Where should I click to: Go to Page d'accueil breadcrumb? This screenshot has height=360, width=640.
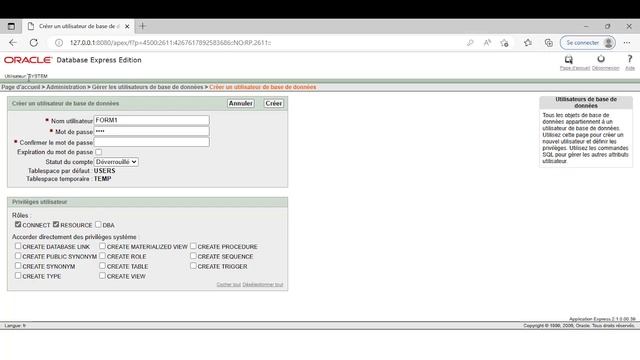coord(21,87)
